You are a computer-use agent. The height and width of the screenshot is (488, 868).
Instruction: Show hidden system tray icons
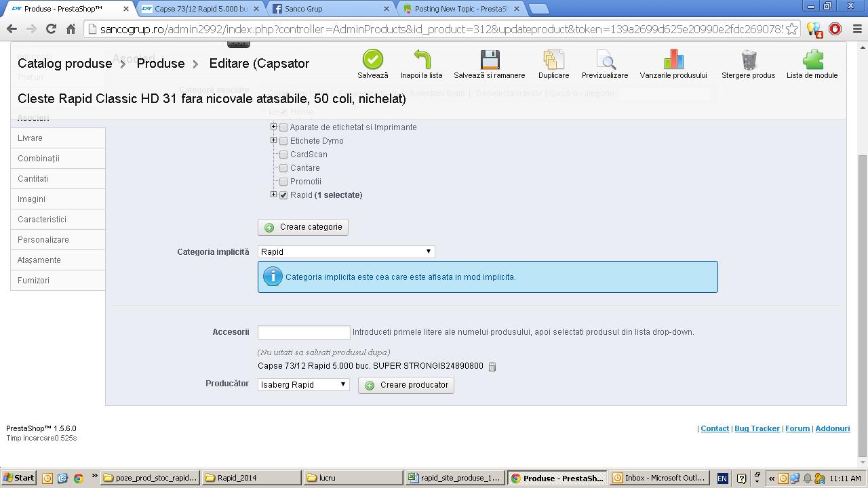point(771,478)
